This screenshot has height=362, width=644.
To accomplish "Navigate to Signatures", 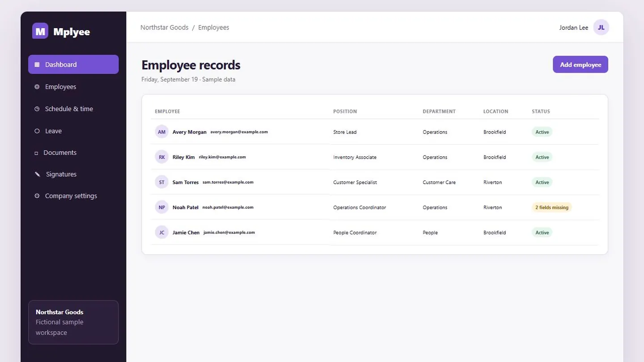I will (x=73, y=174).
